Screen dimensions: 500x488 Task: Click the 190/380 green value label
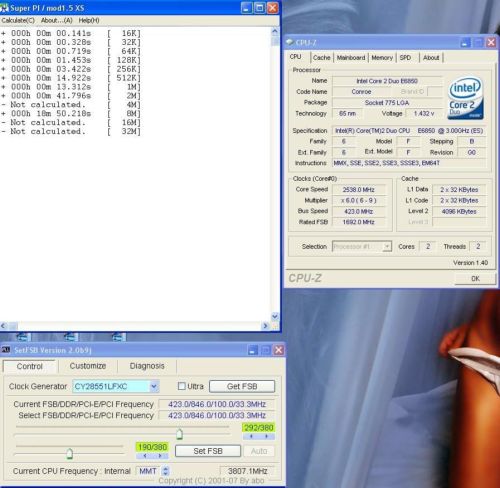pyautogui.click(x=152, y=447)
